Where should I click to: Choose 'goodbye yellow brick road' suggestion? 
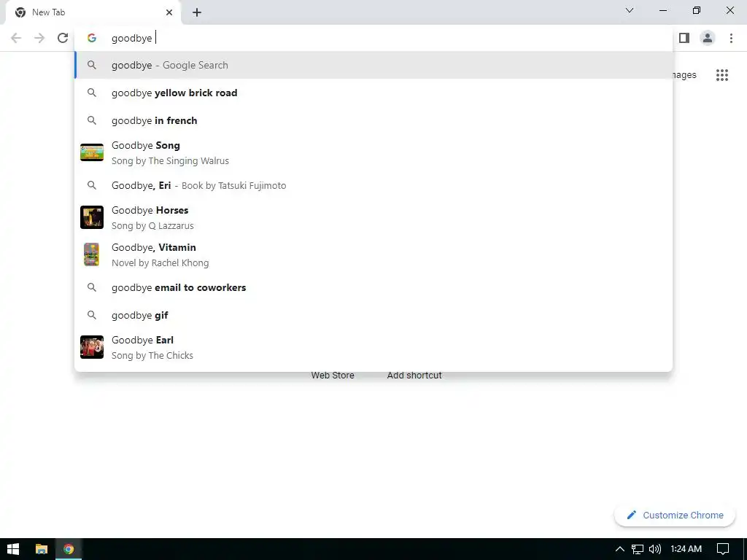(x=373, y=93)
